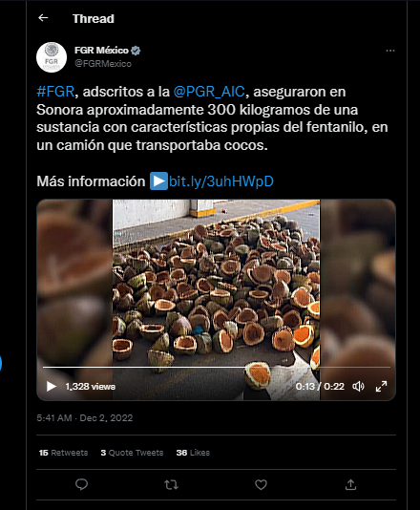Reply to the tweet with the comment icon
420x510 pixels.
81,484
